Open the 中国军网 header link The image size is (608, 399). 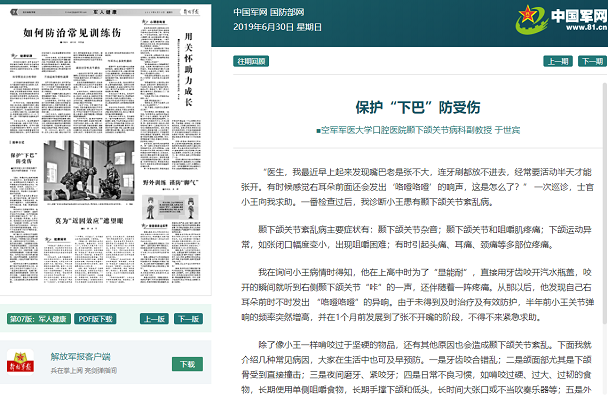[x=250, y=12]
